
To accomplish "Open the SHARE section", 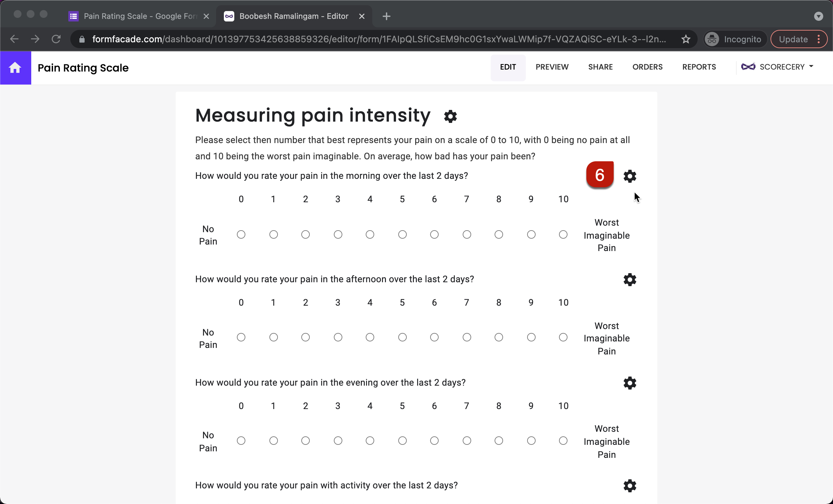I will tap(600, 67).
